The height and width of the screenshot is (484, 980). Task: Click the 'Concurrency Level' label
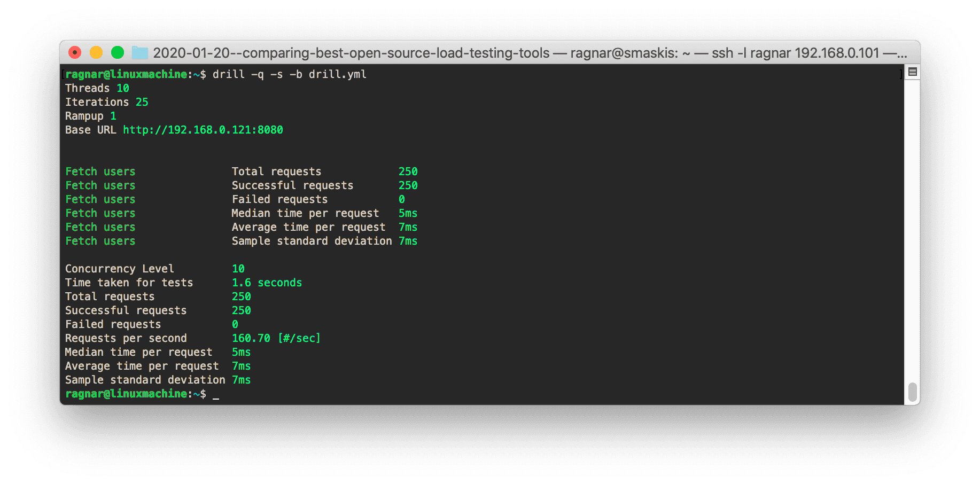point(119,268)
